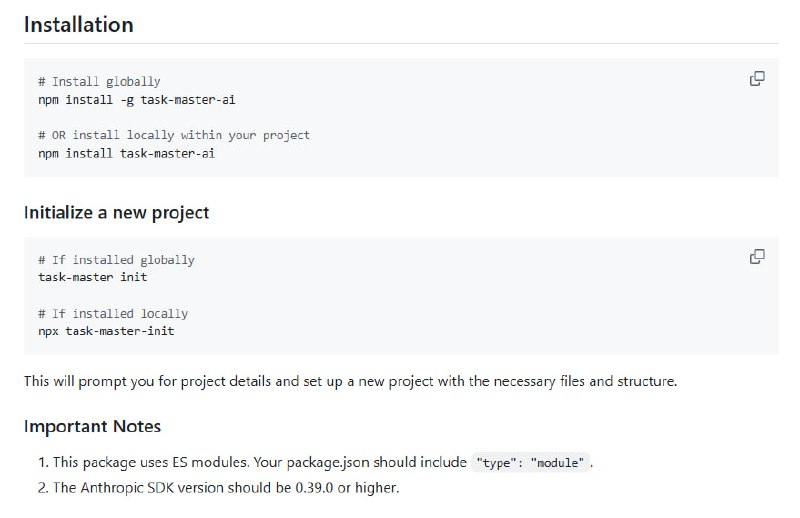Image resolution: width=800 pixels, height=518 pixels.
Task: Copy the Installation code block
Action: 757,79
